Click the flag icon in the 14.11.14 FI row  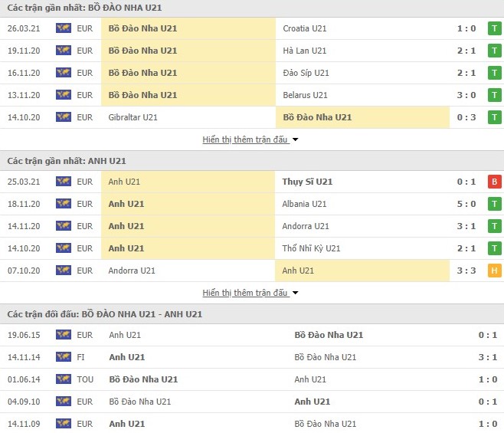coord(63,357)
